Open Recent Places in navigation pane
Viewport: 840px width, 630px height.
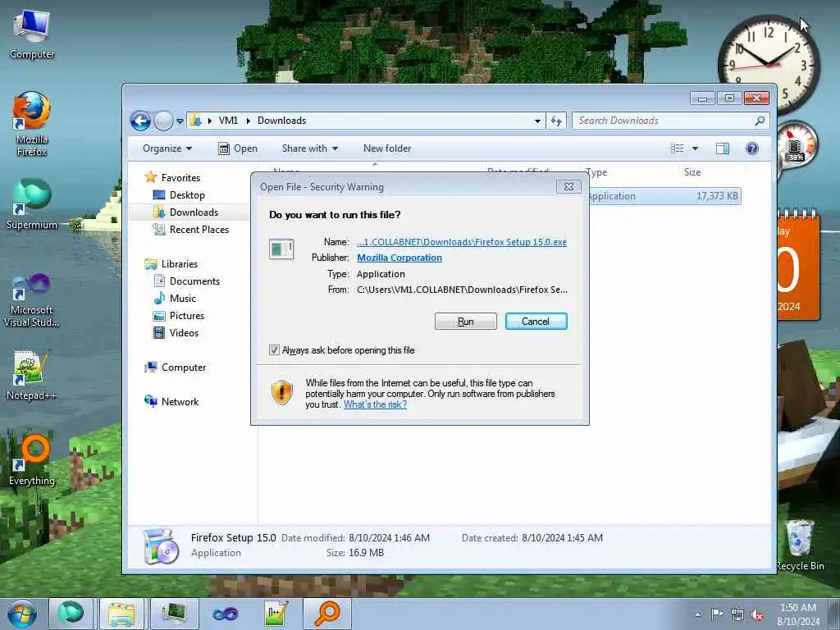click(199, 230)
